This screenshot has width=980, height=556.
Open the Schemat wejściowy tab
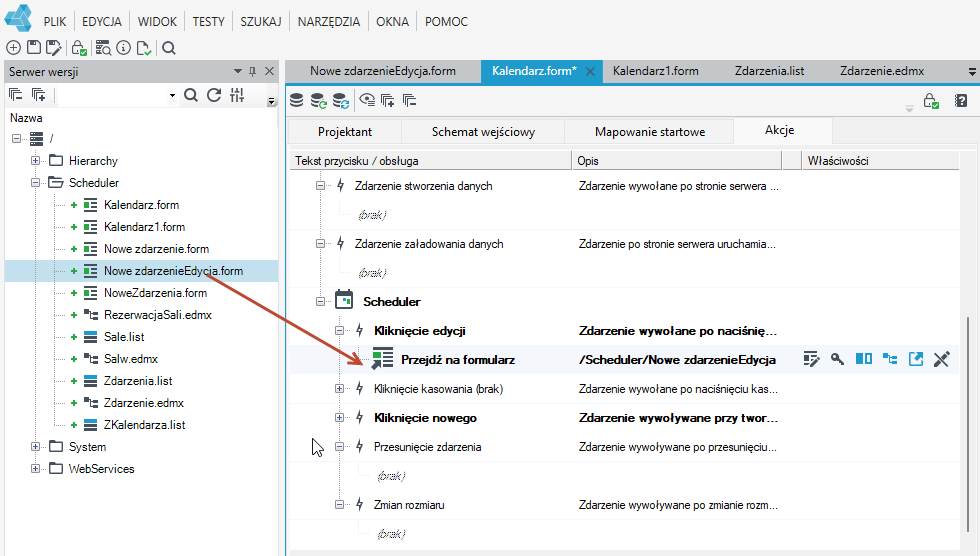click(x=483, y=132)
